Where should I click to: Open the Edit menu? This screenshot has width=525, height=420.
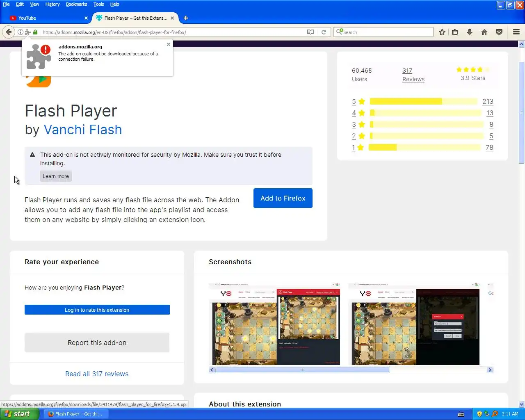[20, 4]
